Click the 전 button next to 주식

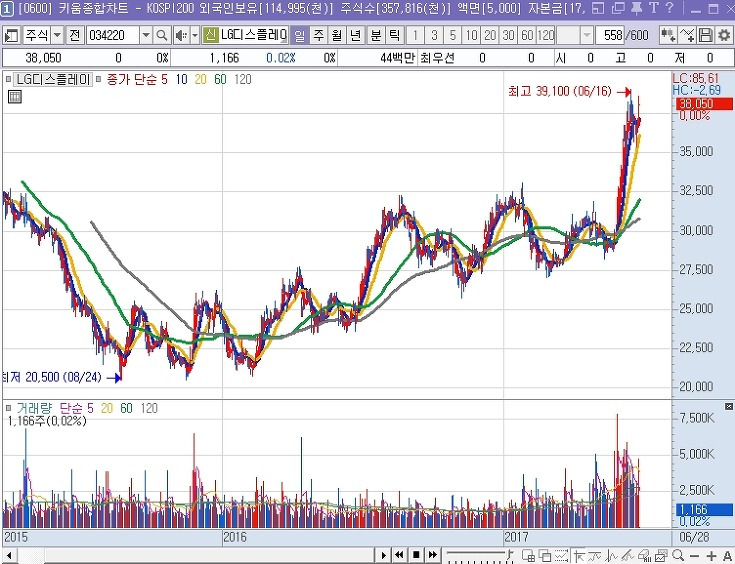(74, 35)
